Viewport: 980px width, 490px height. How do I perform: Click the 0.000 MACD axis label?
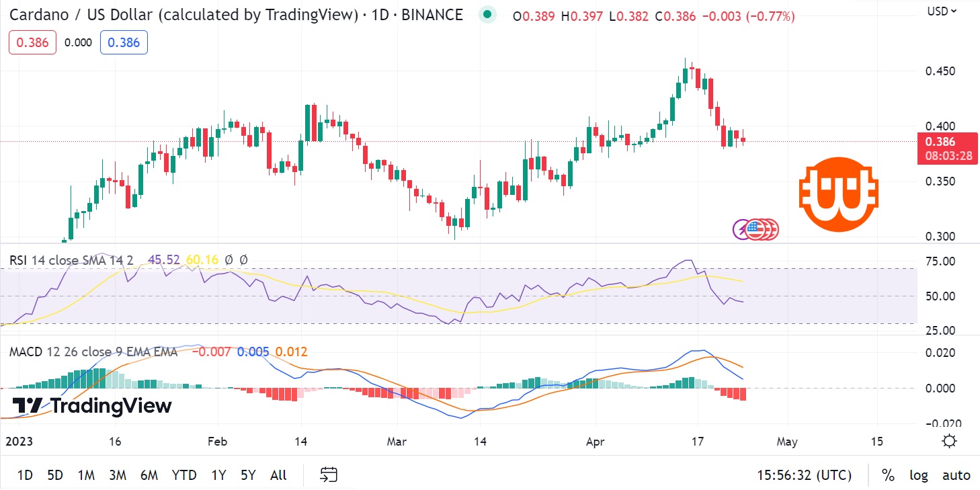[x=941, y=388]
